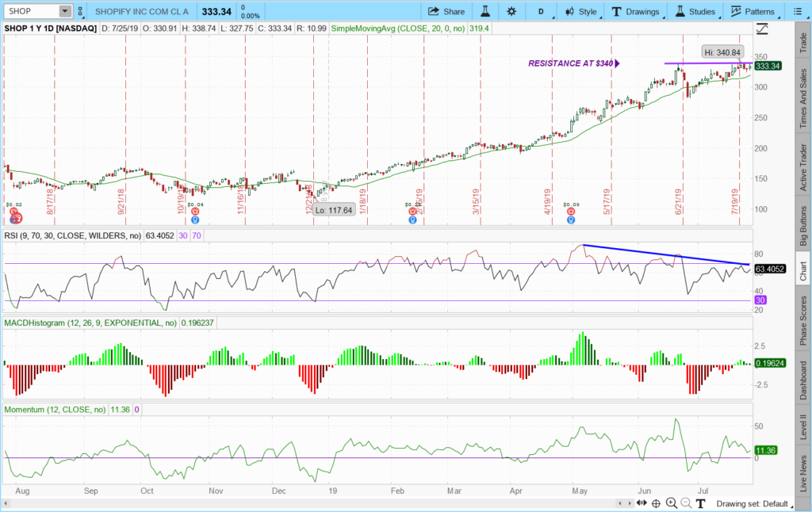Open the Style menu
812x512 pixels.
pyautogui.click(x=580, y=12)
